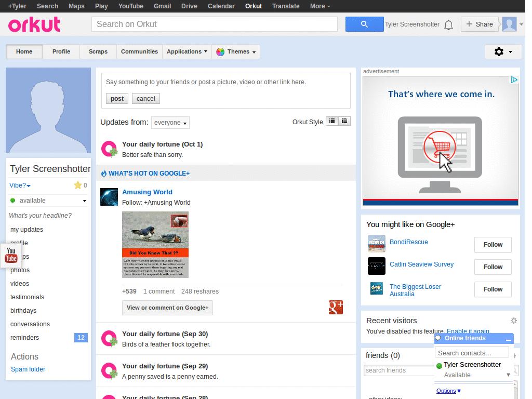Follow BondiRescue on Google+
This screenshot has height=399, width=532.
493,245
